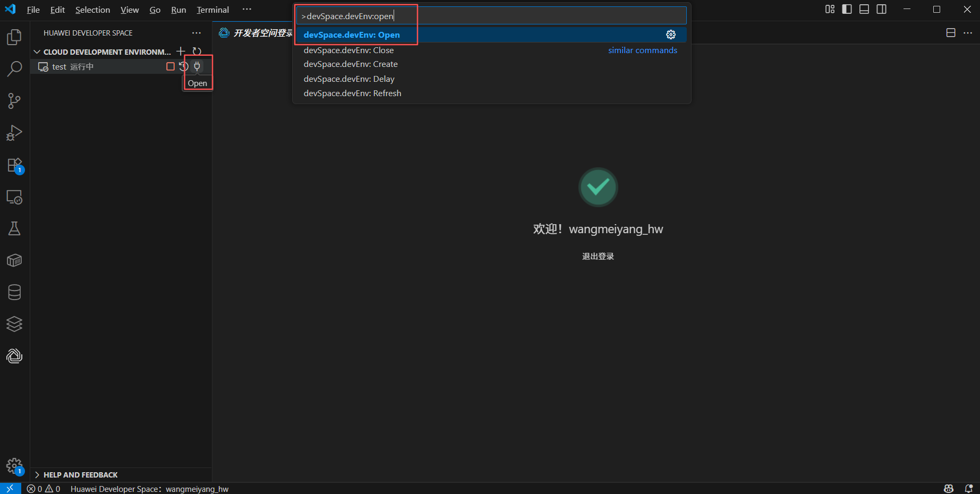Open the Edit menu

click(x=57, y=10)
